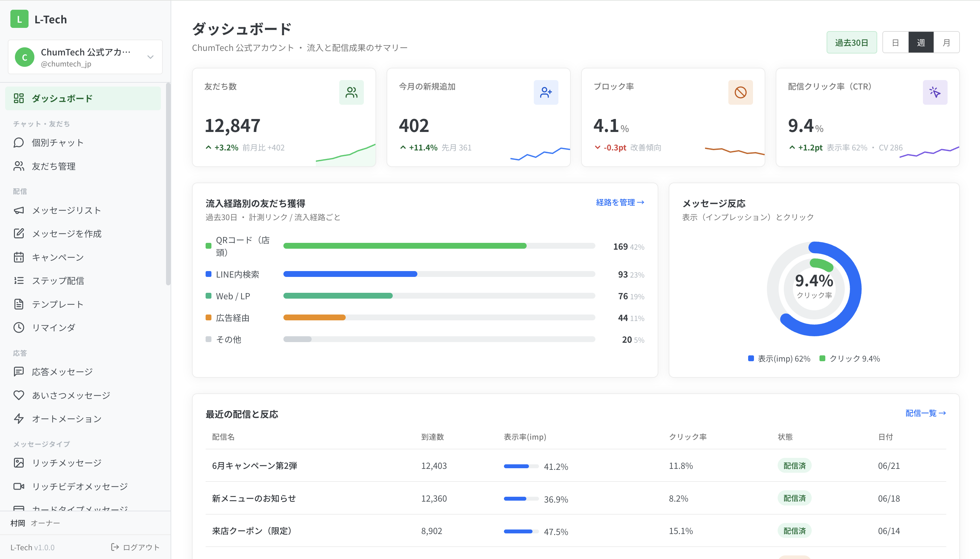Viewport: 980px width, 559px height.
Task: Open 友だち管理 menu item
Action: [83, 166]
